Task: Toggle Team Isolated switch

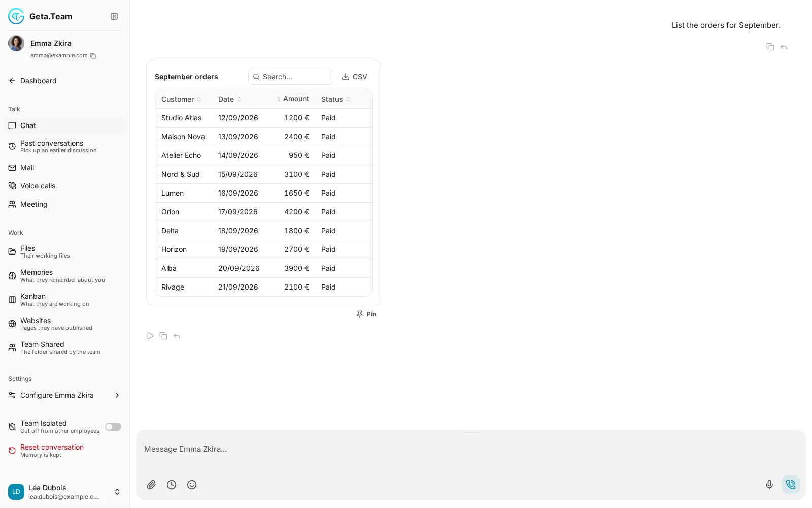Action: tap(113, 427)
